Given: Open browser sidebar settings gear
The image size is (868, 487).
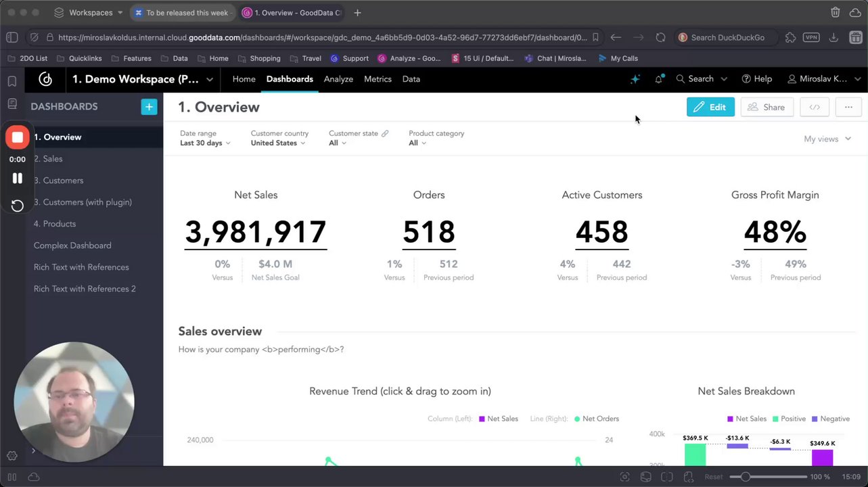Looking at the screenshot, I should point(12,456).
